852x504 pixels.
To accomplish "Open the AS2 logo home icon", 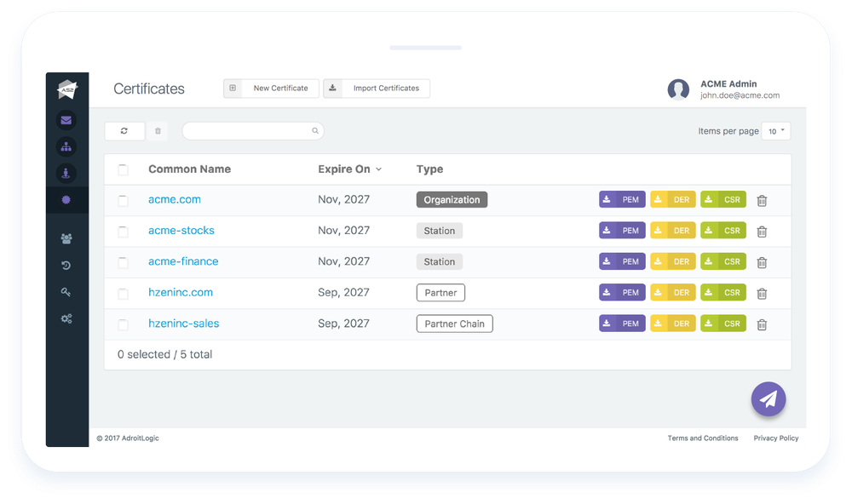I will coord(67,89).
